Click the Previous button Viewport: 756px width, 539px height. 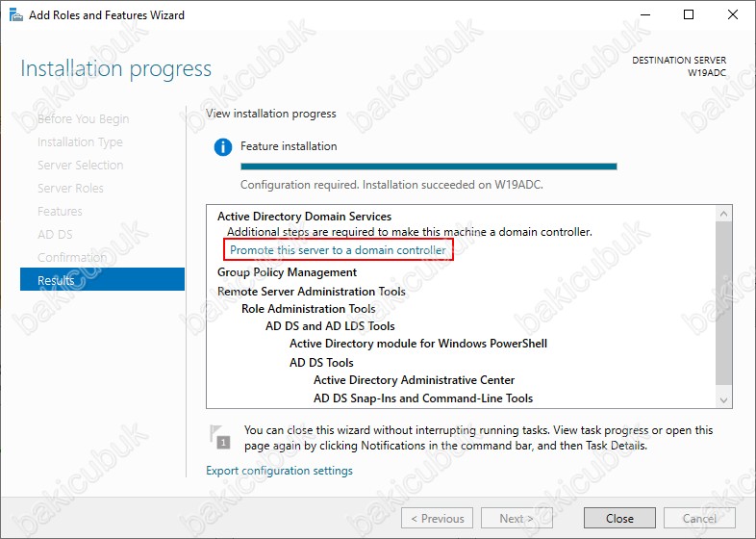[437, 518]
